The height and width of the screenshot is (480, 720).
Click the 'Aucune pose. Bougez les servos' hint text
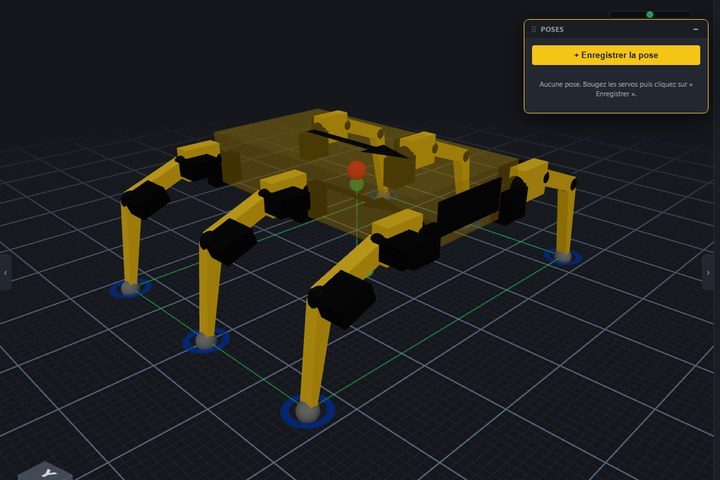[616, 89]
